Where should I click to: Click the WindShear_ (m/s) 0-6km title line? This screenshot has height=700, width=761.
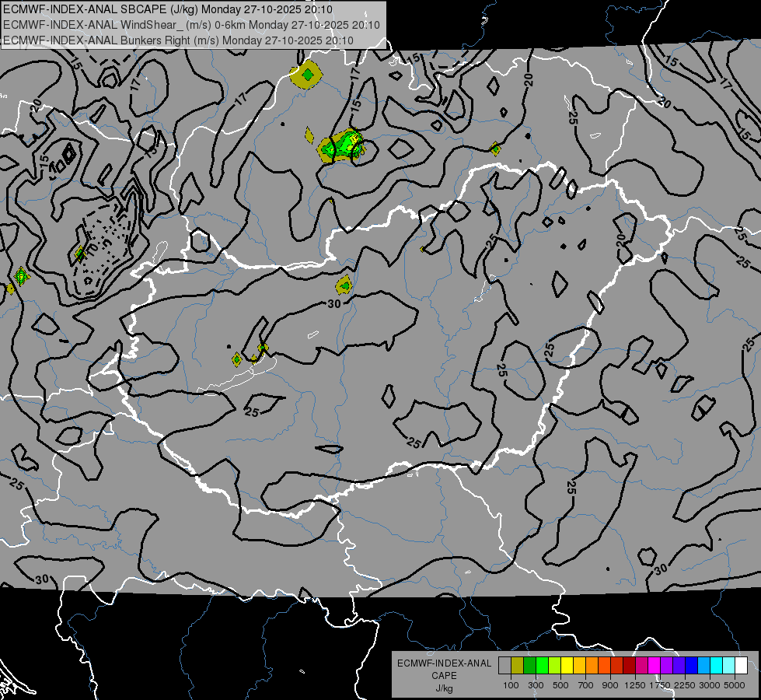pyautogui.click(x=192, y=25)
